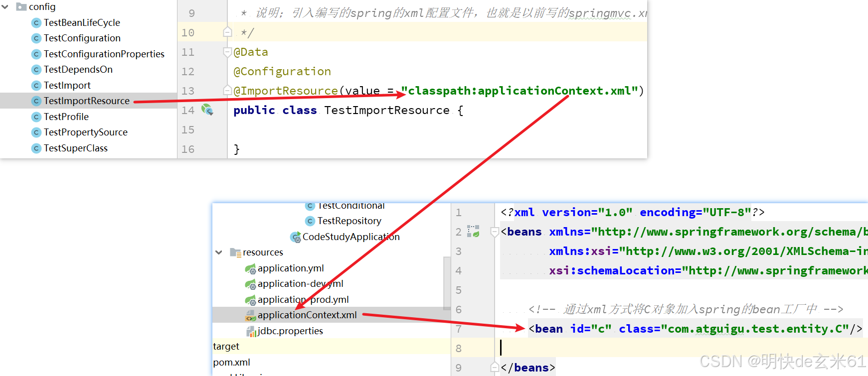This screenshot has width=868, height=376.
Task: Click the project tree vertical scrollbar
Action: [x=447, y=283]
